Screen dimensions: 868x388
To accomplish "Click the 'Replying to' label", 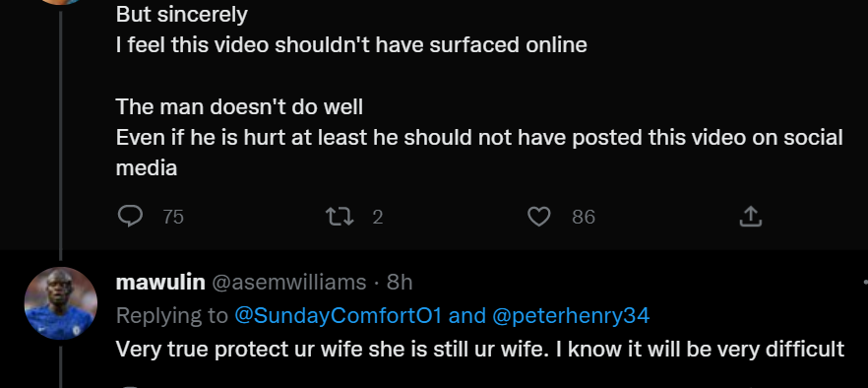I will [x=172, y=315].
